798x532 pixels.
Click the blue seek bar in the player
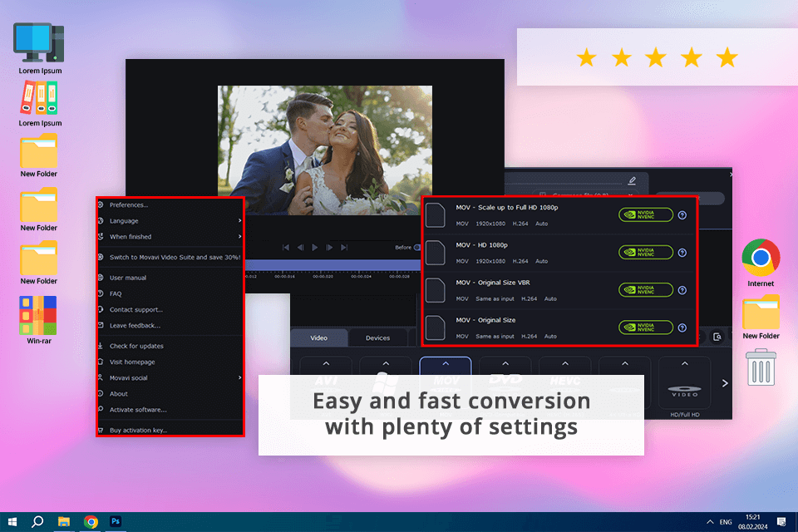pyautogui.click(x=333, y=265)
